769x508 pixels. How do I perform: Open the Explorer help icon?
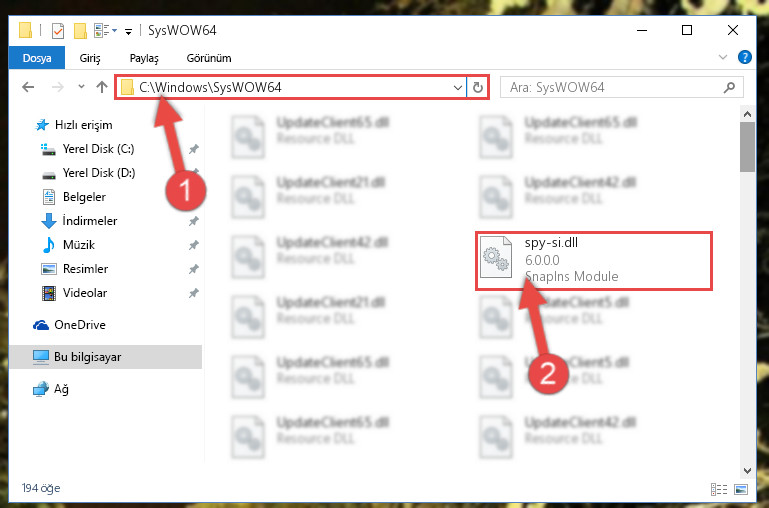(744, 57)
